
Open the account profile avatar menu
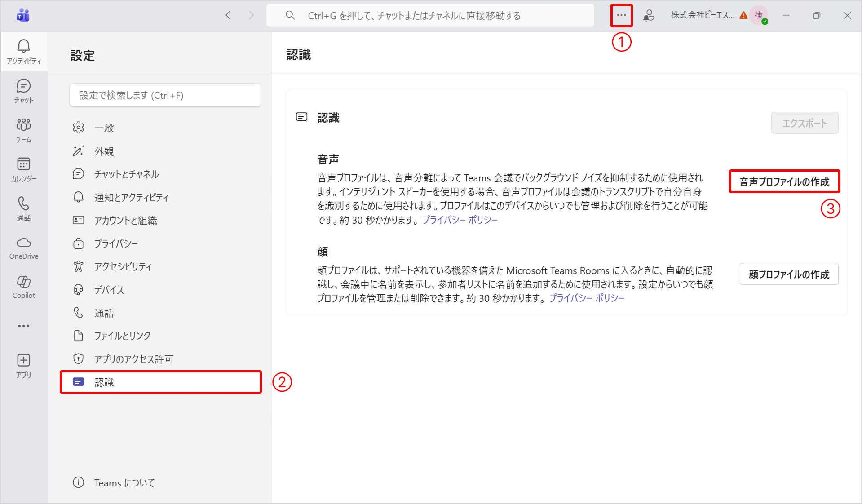(x=759, y=16)
